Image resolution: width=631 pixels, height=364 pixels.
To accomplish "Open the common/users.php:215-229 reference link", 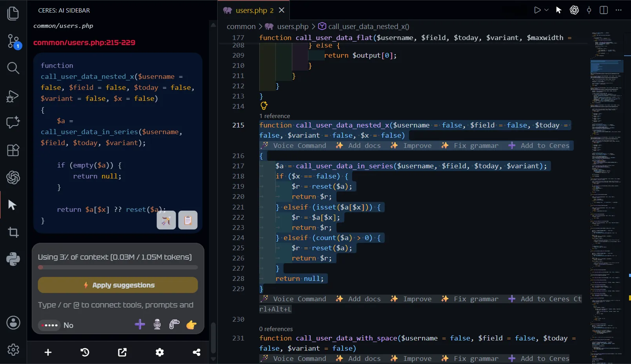I will 84,42.
